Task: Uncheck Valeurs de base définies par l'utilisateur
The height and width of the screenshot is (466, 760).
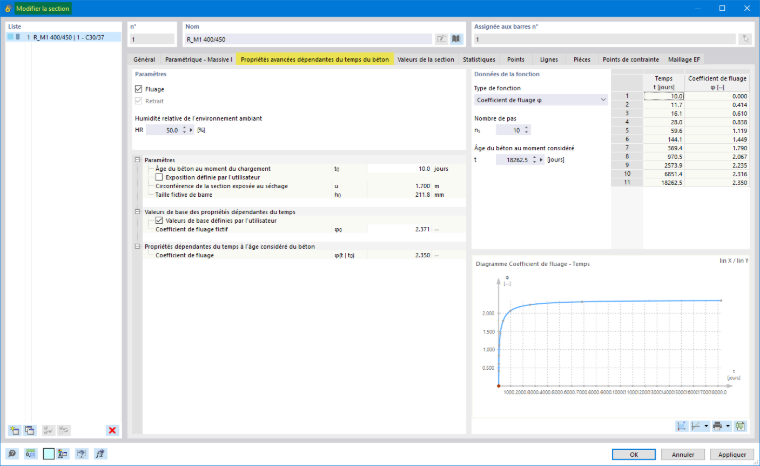Action: point(159,220)
